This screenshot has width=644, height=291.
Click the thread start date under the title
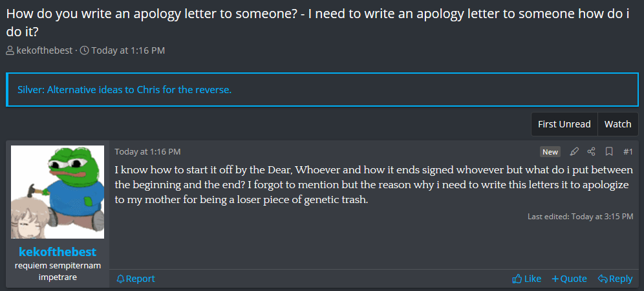click(x=128, y=50)
